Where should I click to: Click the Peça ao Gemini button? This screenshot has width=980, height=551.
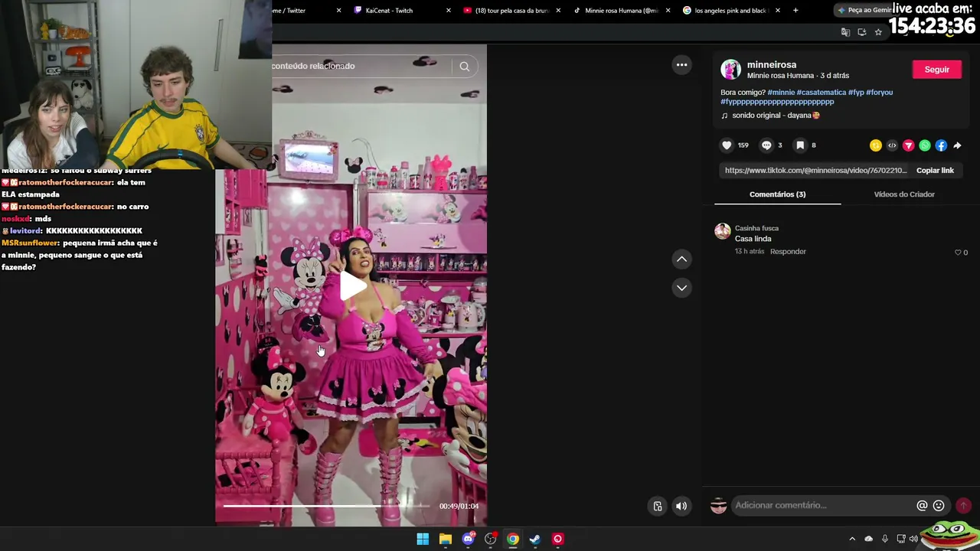point(864,11)
